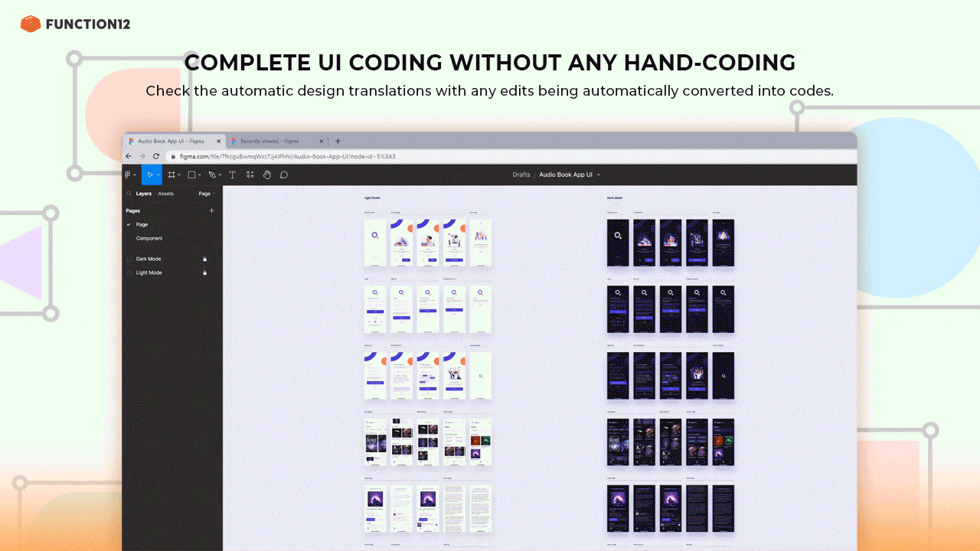
Task: Collapse the Page selector dropdown
Action: (207, 194)
